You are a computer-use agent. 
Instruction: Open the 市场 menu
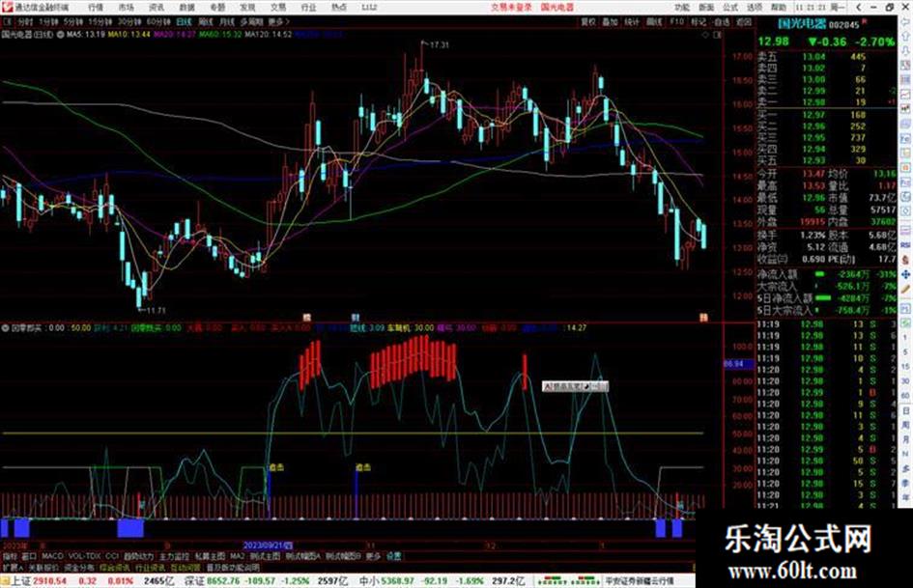[x=126, y=8]
